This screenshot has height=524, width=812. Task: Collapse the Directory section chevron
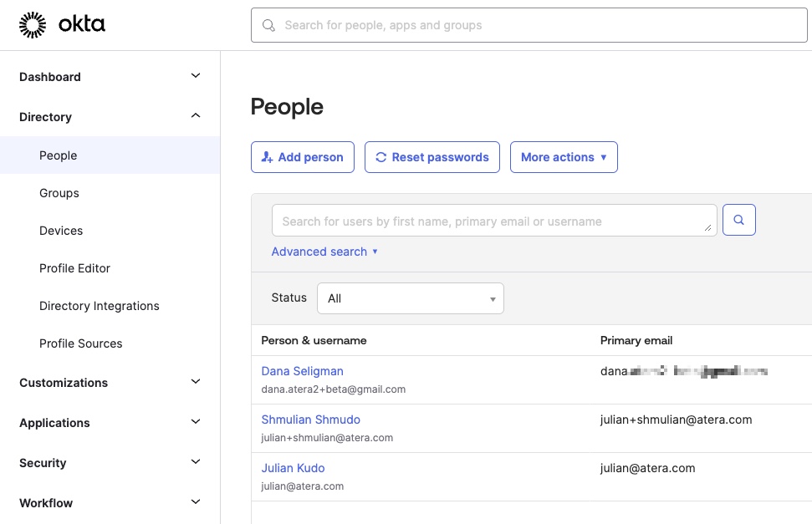(196, 116)
